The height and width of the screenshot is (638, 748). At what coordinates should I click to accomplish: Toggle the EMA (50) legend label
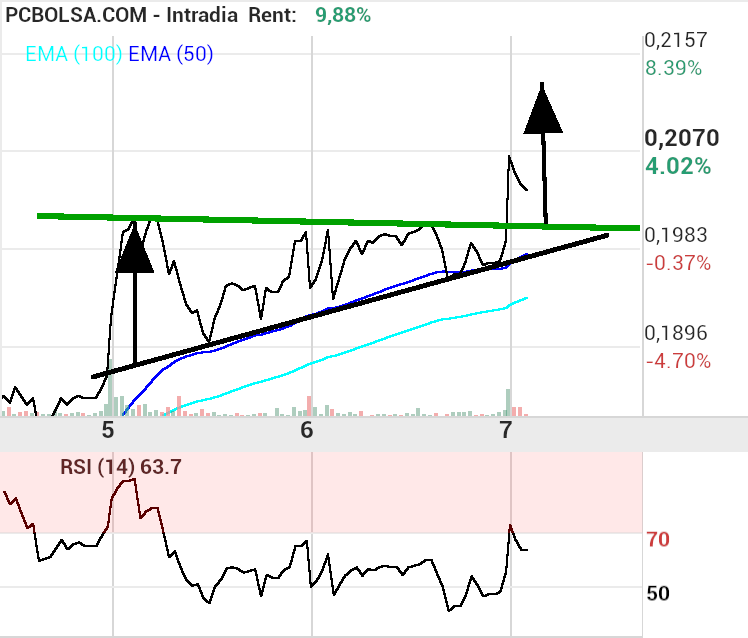coord(171,55)
